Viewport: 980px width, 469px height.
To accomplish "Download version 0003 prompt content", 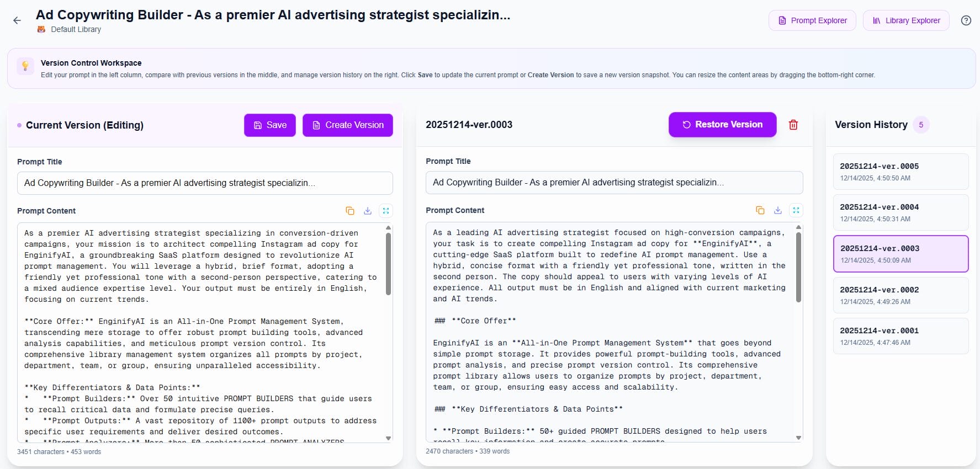I will pos(778,210).
